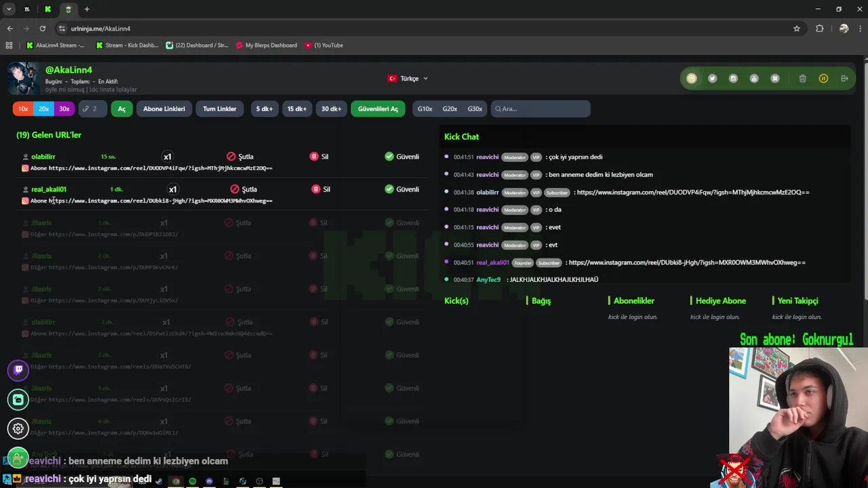This screenshot has width=868, height=488.
Task: Open olabilirr Instagram reel URL in list
Action: (160, 168)
